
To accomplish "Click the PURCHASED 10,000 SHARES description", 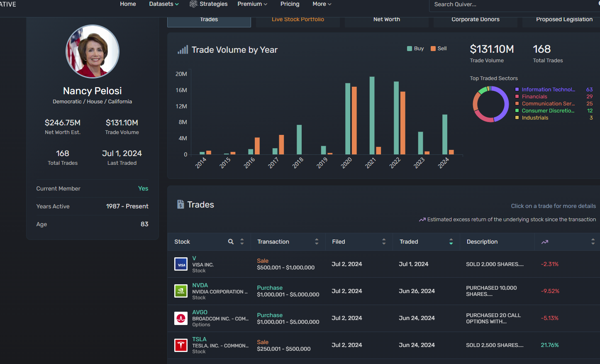I will point(491,291).
